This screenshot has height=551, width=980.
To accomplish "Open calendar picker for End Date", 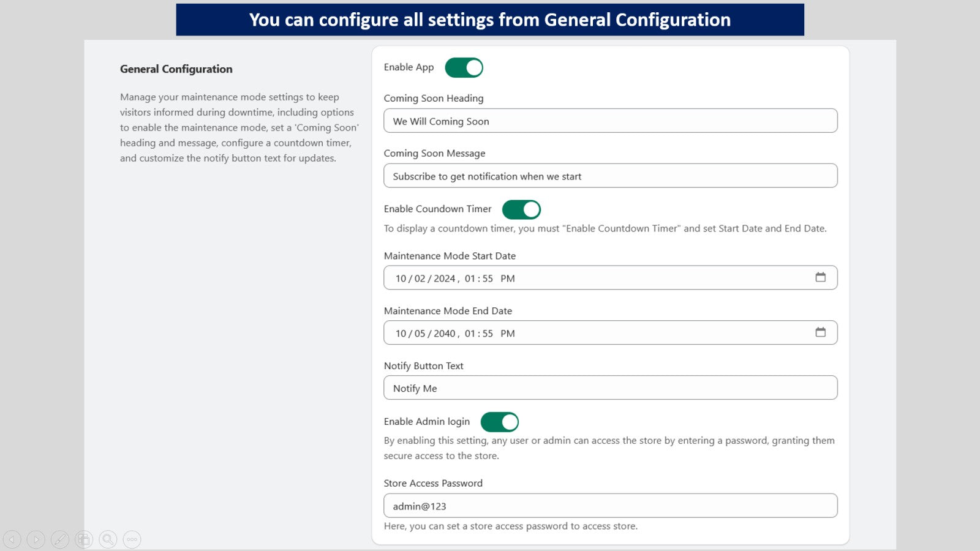I will (x=820, y=332).
